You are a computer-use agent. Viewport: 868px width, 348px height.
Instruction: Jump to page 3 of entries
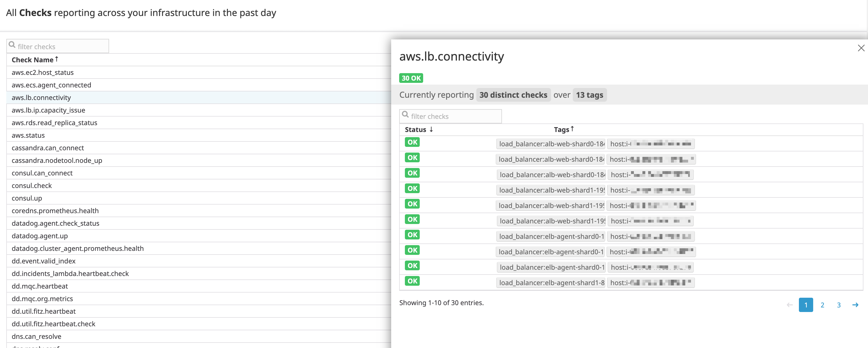coord(838,305)
